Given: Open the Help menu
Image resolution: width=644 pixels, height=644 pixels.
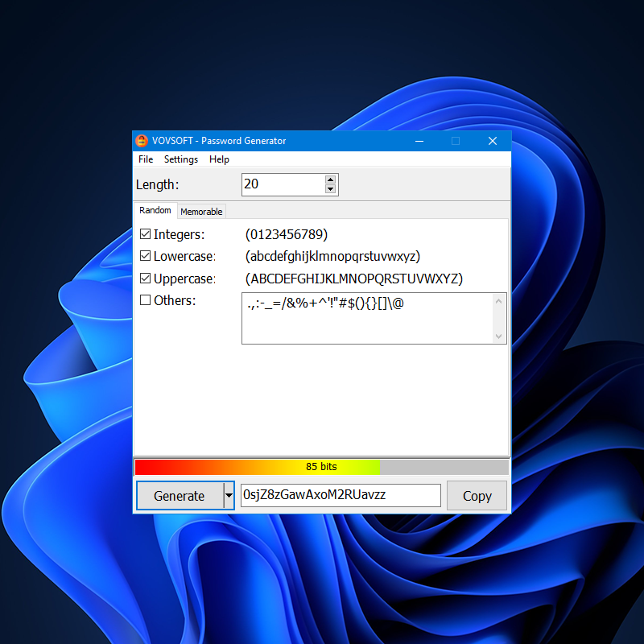Looking at the screenshot, I should [219, 159].
